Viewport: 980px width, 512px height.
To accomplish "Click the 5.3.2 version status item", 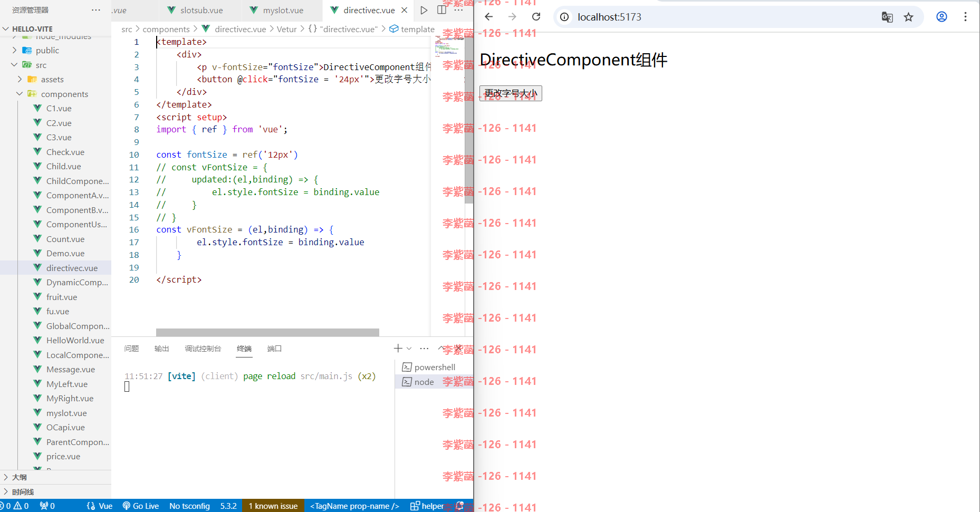I will (228, 506).
